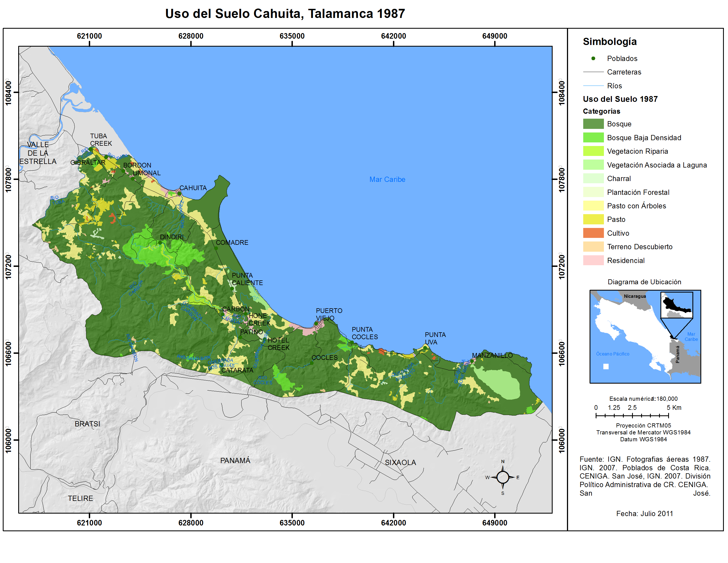The width and height of the screenshot is (728, 563).
Task: Click the SIXAOLA place label
Action: pyautogui.click(x=400, y=462)
